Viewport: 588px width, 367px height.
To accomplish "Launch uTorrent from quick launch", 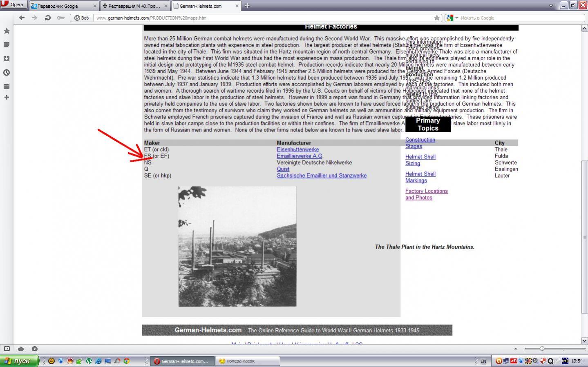I will [x=89, y=361].
